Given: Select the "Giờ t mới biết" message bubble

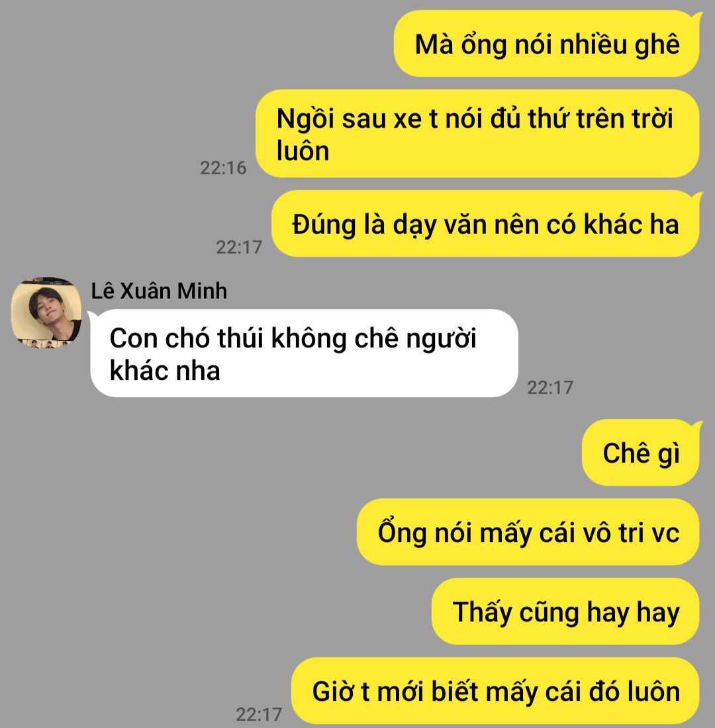Looking at the screenshot, I should point(496,690).
